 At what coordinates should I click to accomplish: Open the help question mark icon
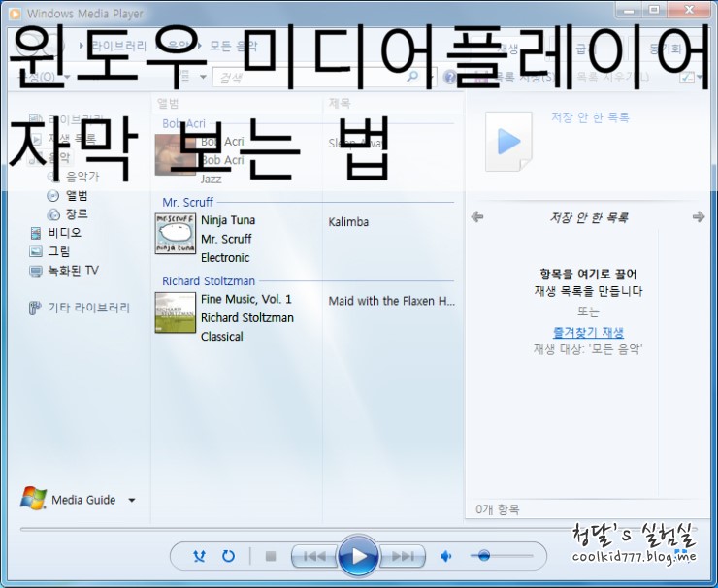[x=449, y=77]
